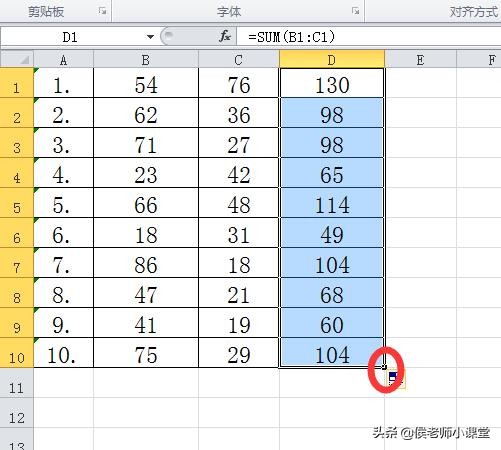The width and height of the screenshot is (501, 450).
Task: Open the Auto Fill Options icon
Action: [x=395, y=379]
